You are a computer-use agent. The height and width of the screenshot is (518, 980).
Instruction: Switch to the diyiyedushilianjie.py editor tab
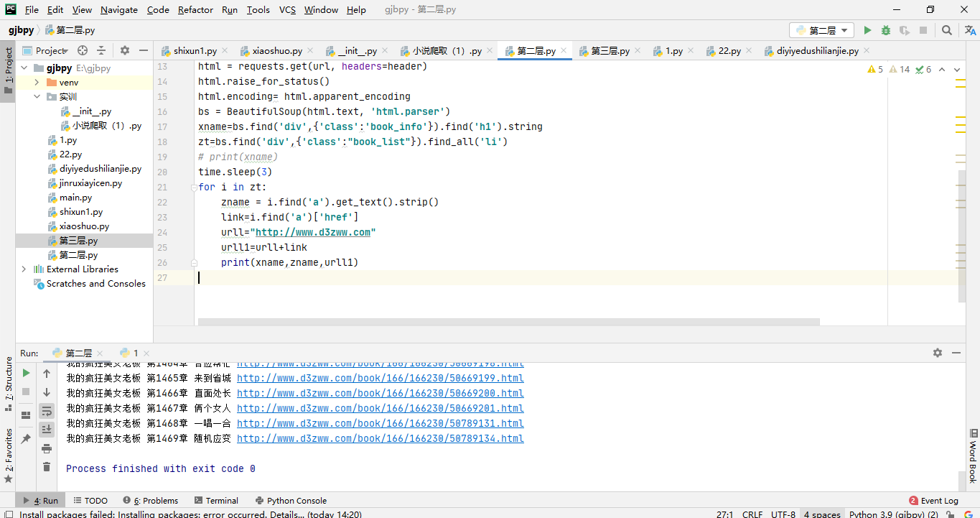(817, 51)
